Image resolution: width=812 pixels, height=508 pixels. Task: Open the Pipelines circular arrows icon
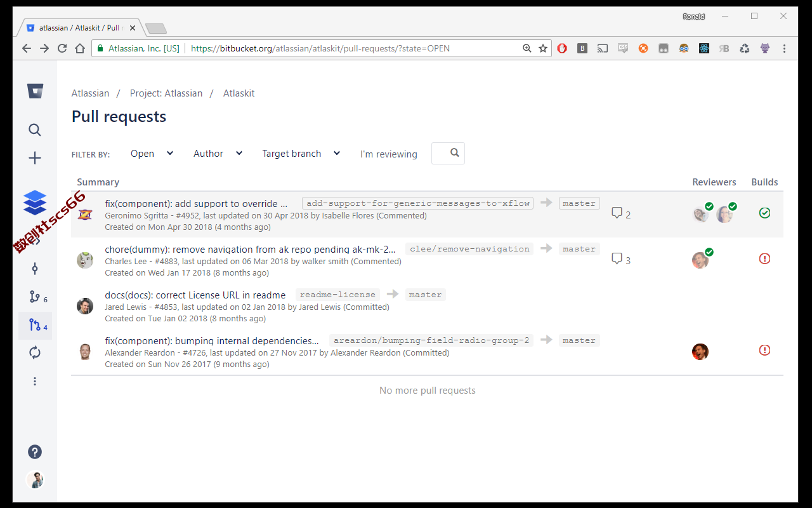click(35, 352)
